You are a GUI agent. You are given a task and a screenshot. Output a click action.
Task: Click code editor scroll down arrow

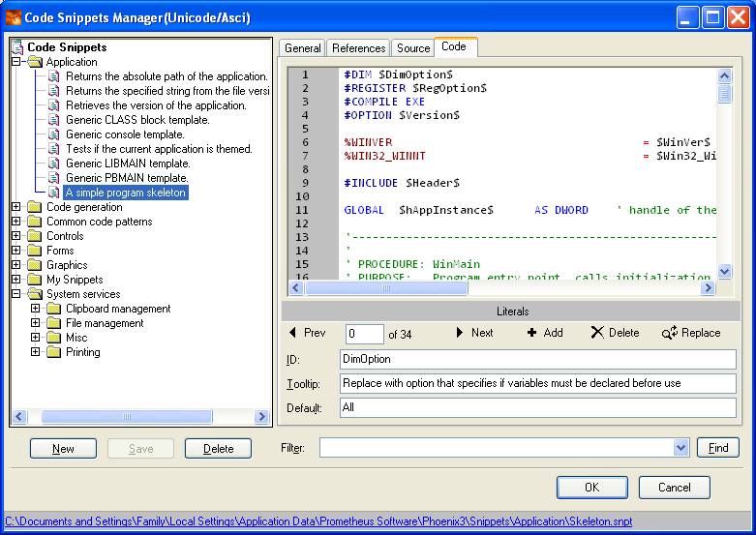coord(724,272)
